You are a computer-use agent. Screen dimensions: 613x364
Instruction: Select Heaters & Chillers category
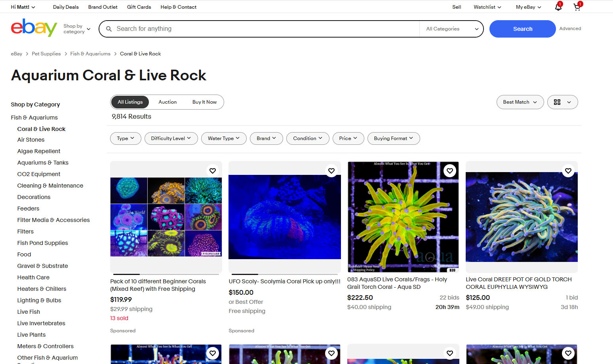coord(42,289)
